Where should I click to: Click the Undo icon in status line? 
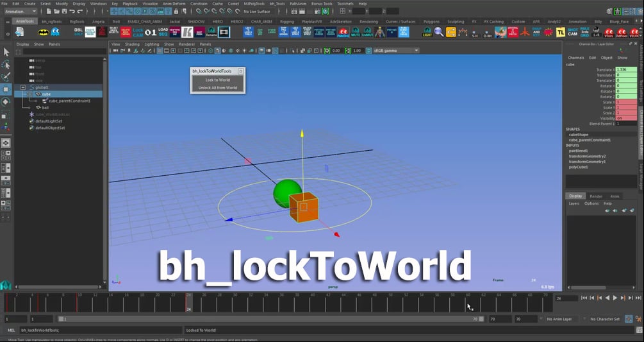pos(72,12)
